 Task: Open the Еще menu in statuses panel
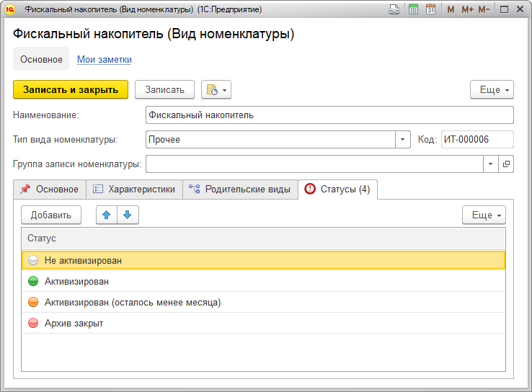(484, 215)
